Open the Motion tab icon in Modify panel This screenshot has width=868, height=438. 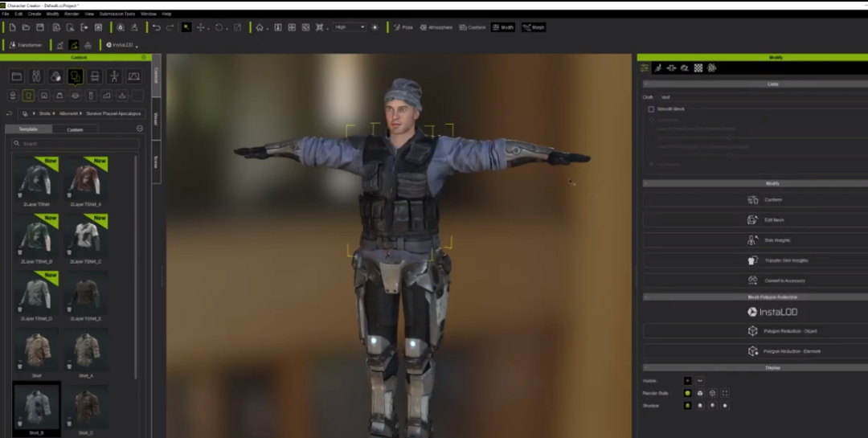click(657, 68)
